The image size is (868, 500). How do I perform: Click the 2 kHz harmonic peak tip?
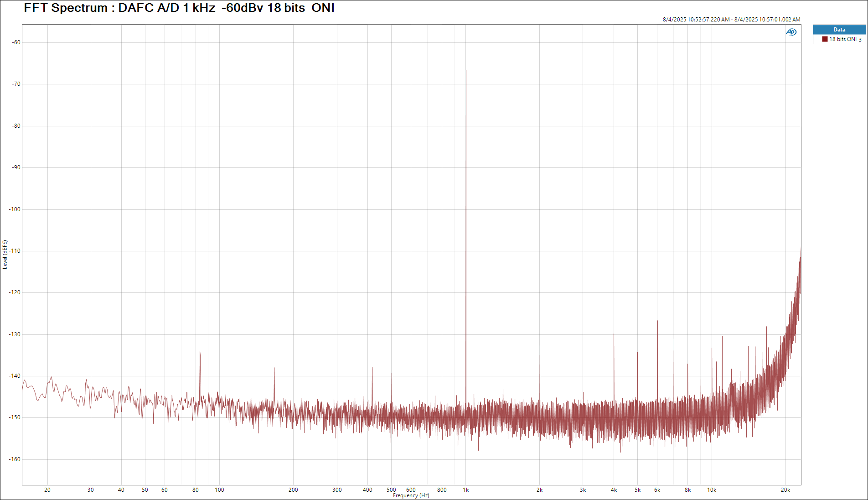540,346
